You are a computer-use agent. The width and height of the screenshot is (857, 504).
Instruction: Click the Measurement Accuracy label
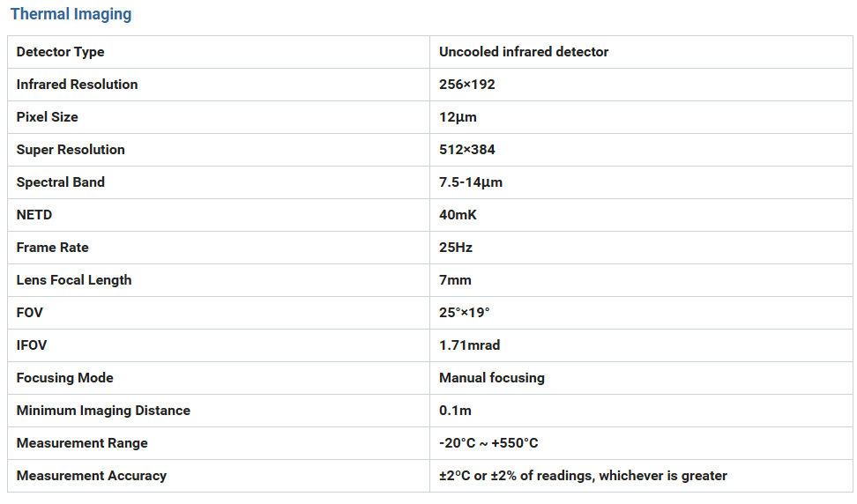[x=92, y=476]
